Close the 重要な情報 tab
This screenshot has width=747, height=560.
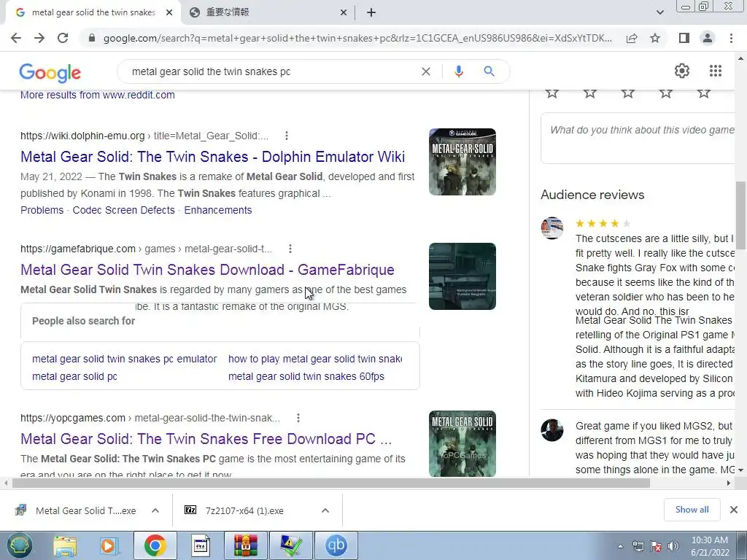pos(344,13)
